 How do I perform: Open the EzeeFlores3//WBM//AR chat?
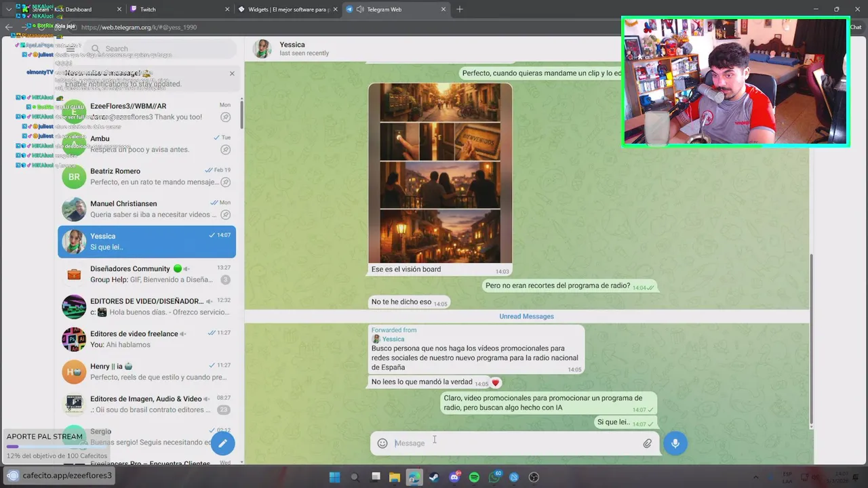(x=146, y=112)
